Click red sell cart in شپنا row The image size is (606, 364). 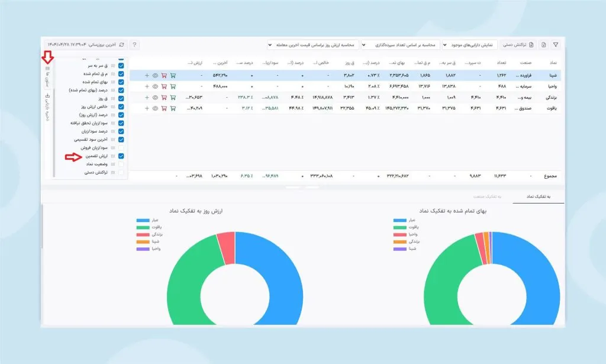click(x=164, y=76)
